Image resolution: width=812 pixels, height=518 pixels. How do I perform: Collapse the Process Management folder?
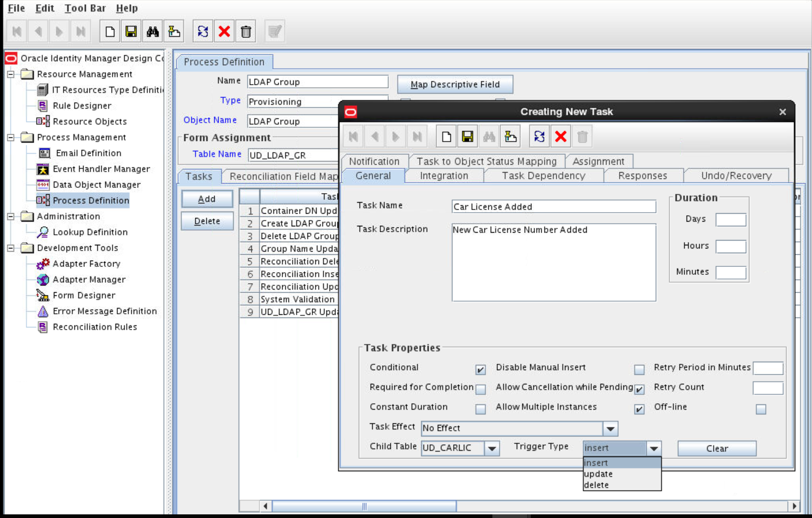pos(11,137)
